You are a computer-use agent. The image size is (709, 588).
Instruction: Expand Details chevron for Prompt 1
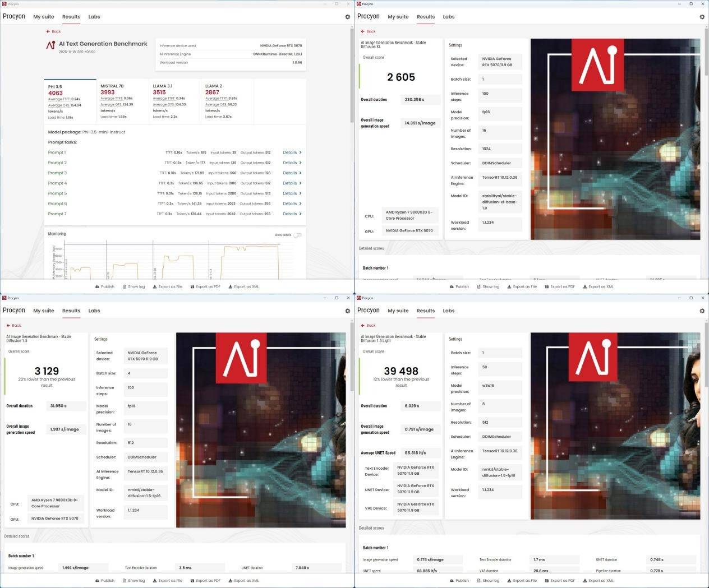[x=292, y=152]
